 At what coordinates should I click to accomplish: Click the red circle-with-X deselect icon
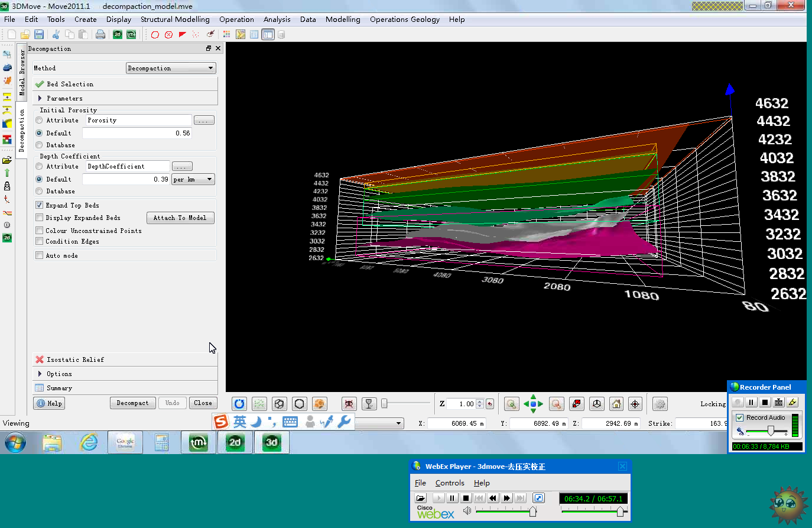pos(168,34)
